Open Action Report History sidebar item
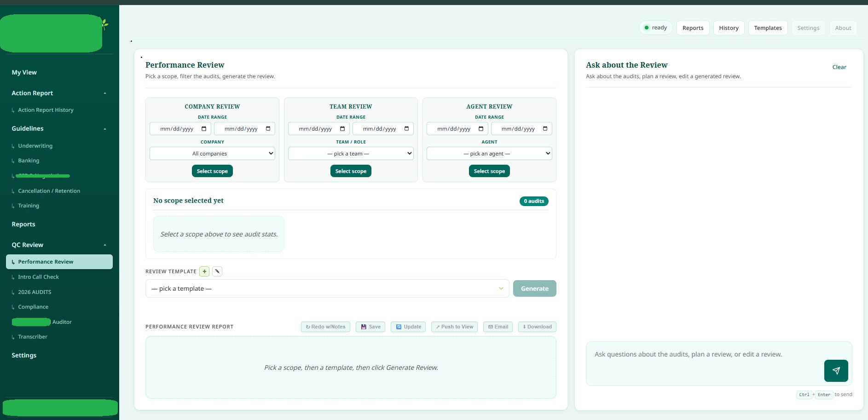The height and width of the screenshot is (420, 868). pyautogui.click(x=46, y=110)
